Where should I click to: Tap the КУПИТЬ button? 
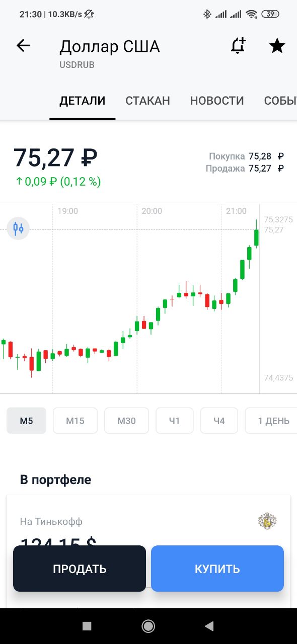(x=217, y=569)
